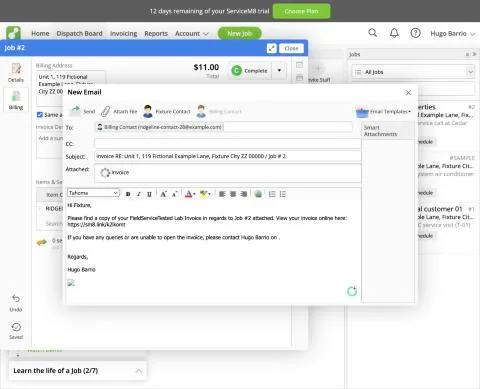This screenshot has height=389, width=480.
Task: Click the ServiceM8 logo icon
Action: (x=14, y=33)
